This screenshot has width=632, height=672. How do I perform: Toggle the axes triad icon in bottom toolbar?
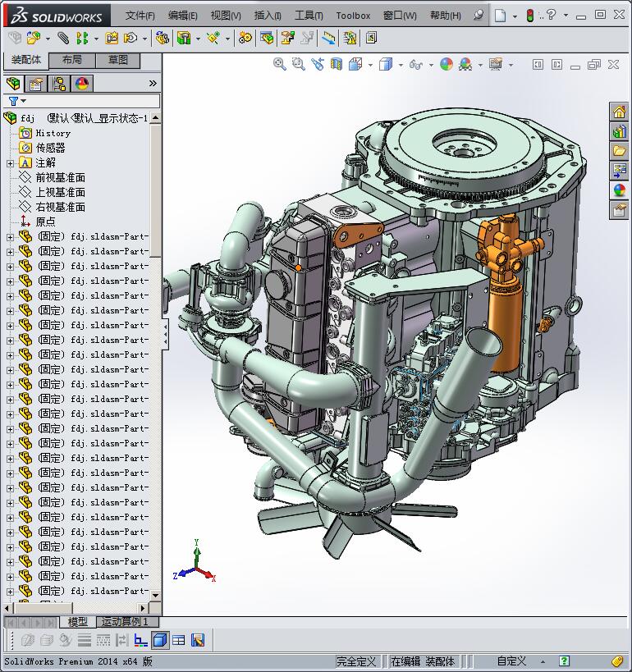click(140, 640)
